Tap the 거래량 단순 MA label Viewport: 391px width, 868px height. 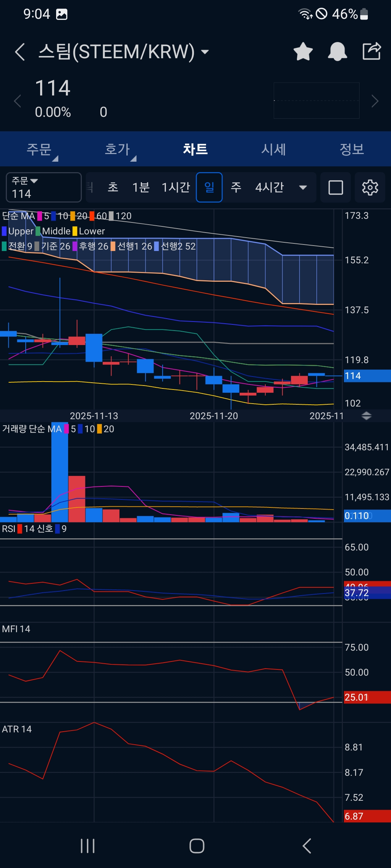(x=32, y=429)
